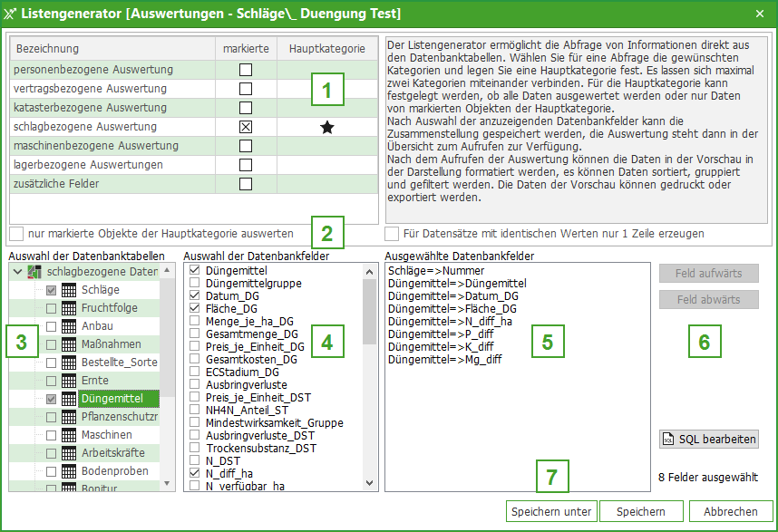Click the Abbrechen button

(730, 512)
